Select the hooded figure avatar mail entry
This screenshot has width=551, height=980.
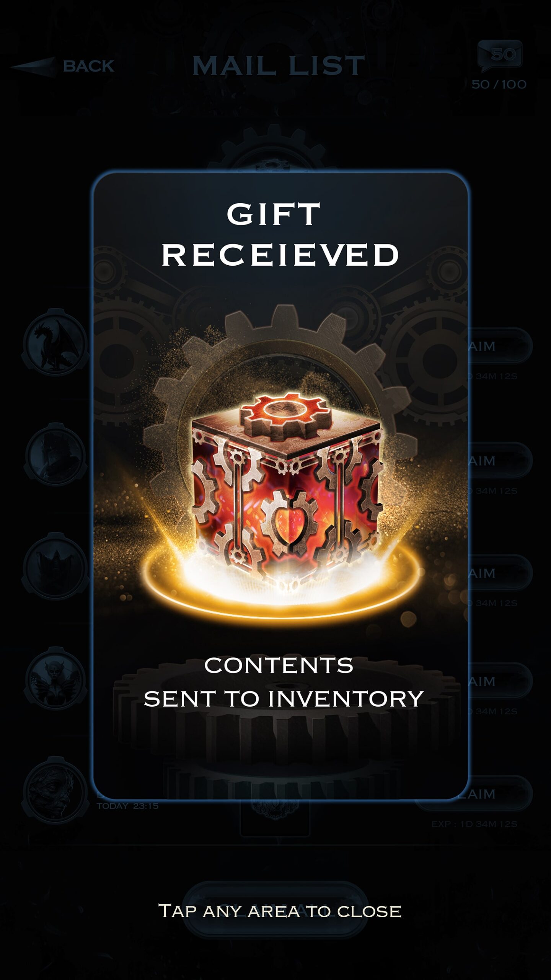pos(55,567)
